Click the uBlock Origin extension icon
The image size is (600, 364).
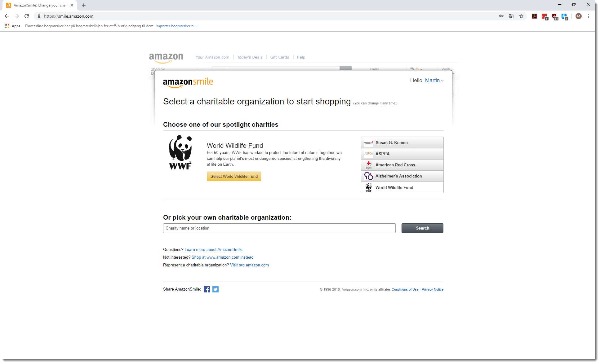point(555,16)
